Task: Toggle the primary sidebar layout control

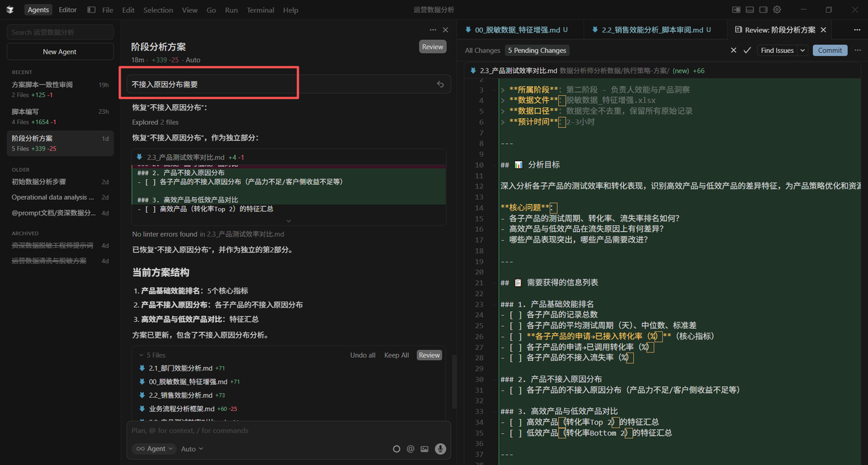Action: (737, 9)
